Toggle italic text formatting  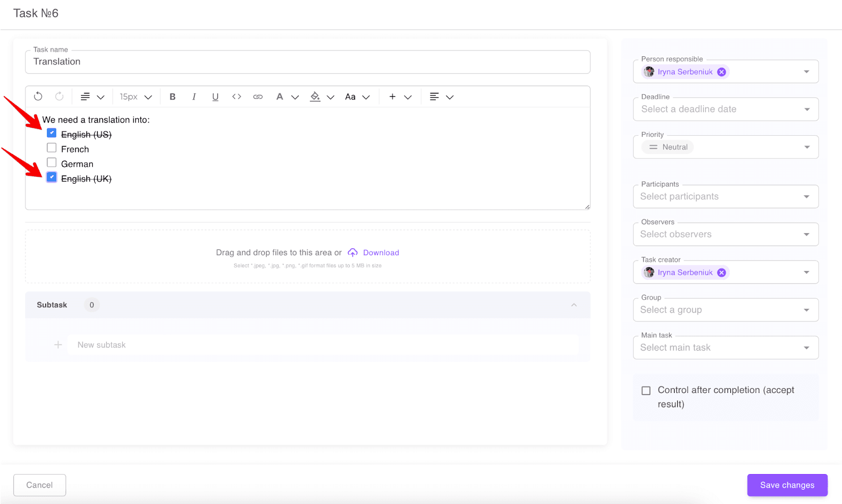pos(194,97)
